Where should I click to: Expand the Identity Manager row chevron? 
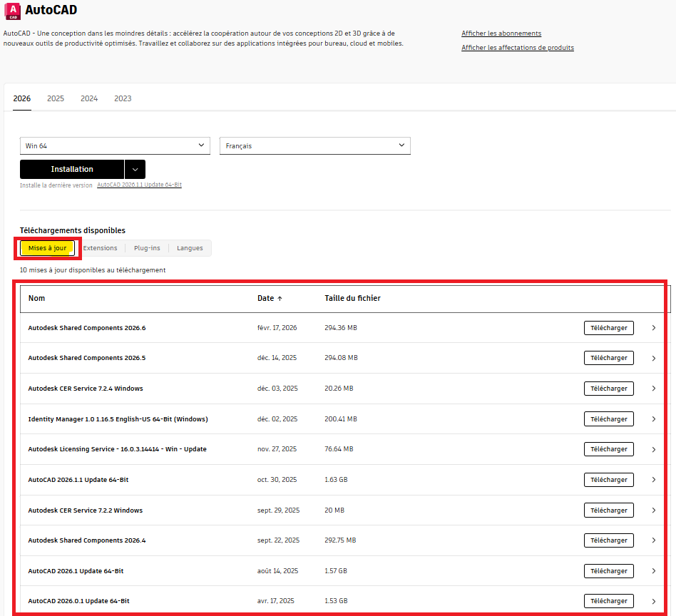653,419
